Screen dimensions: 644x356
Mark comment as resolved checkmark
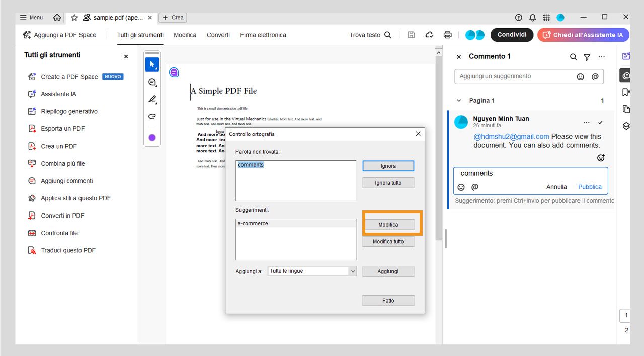coord(600,122)
